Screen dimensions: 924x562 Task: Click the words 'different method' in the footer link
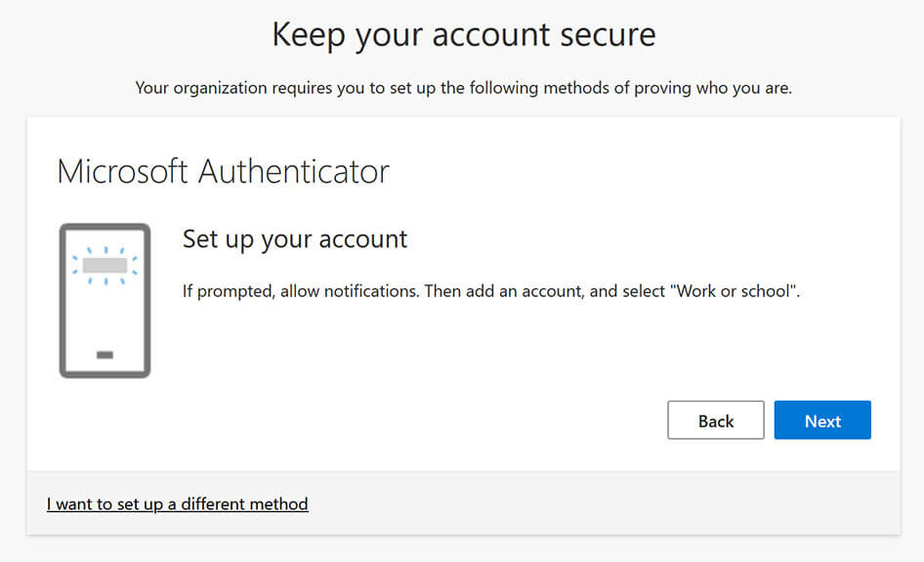[244, 504]
